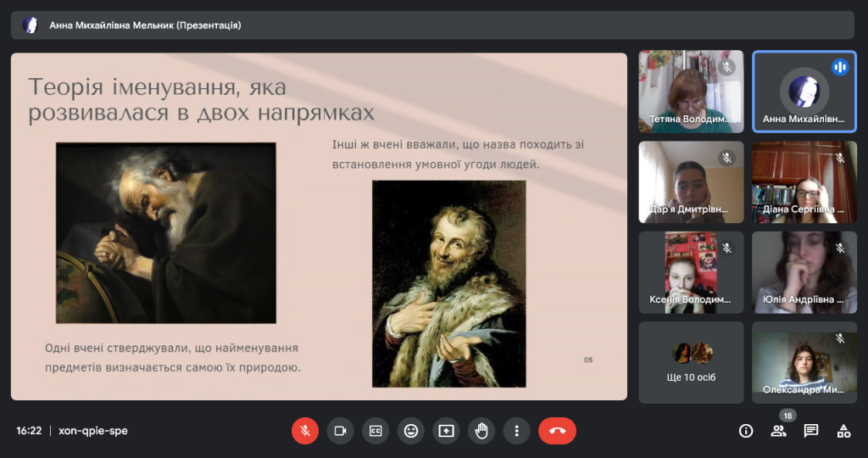This screenshot has height=458, width=868.
Task: Click the presenter avatar in top bar
Action: [30, 25]
